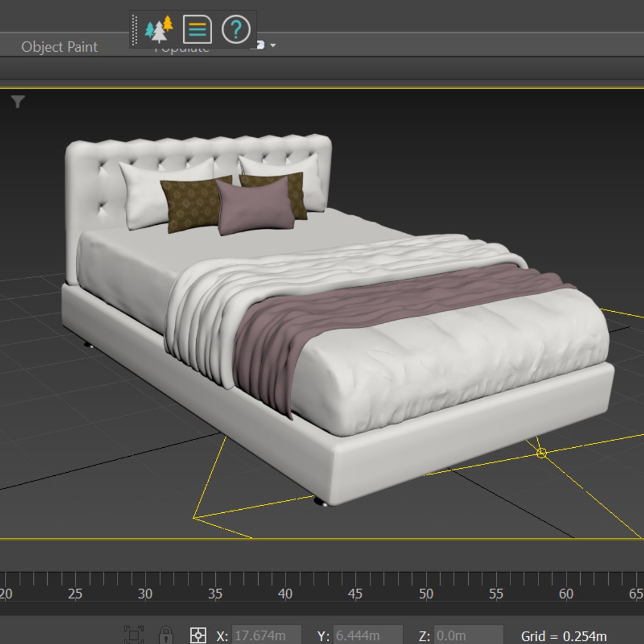Jump to frame 25 on timeline
Viewport: 644px width, 644px height.
[x=75, y=593]
